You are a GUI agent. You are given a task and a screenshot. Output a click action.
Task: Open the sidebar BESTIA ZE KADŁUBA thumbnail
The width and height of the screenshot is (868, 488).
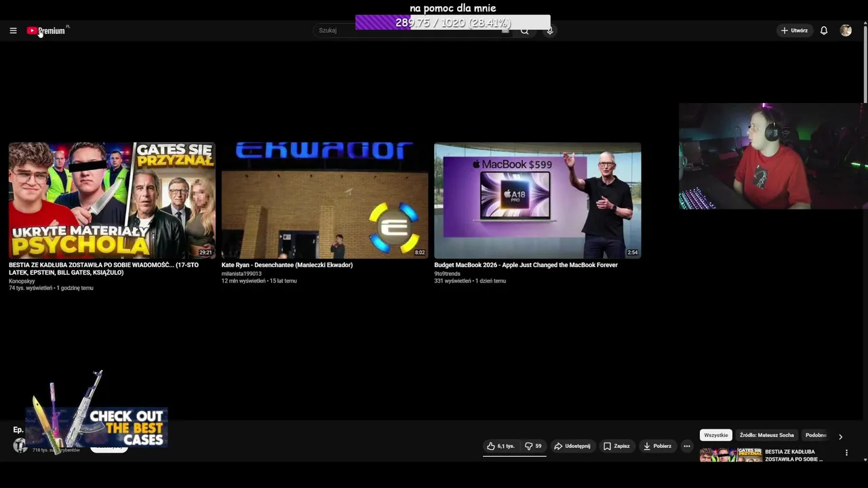click(x=730, y=455)
